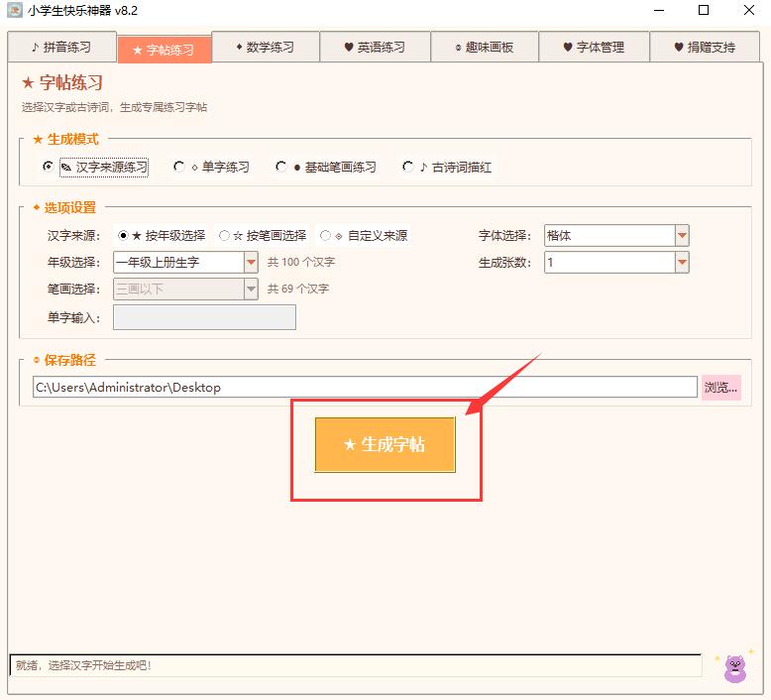The height and width of the screenshot is (700, 771).
Task: Open the 拼音练习 tab
Action: click(x=62, y=48)
